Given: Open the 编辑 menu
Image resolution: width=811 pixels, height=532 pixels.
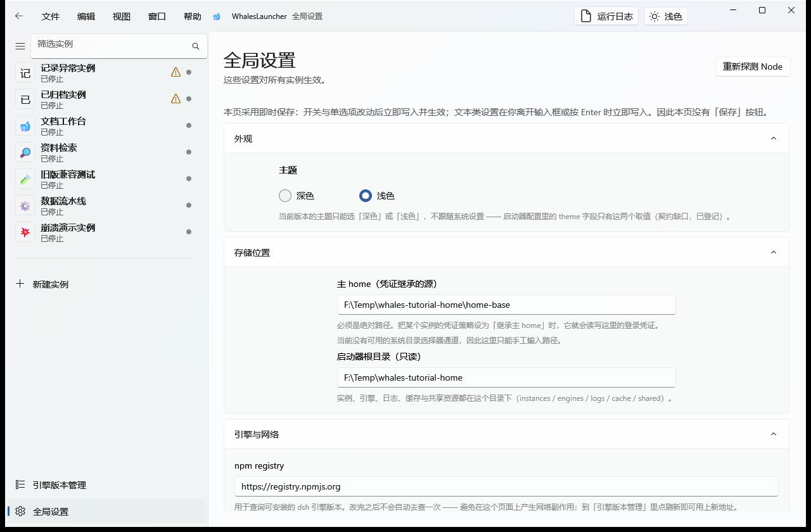Looking at the screenshot, I should (x=86, y=16).
